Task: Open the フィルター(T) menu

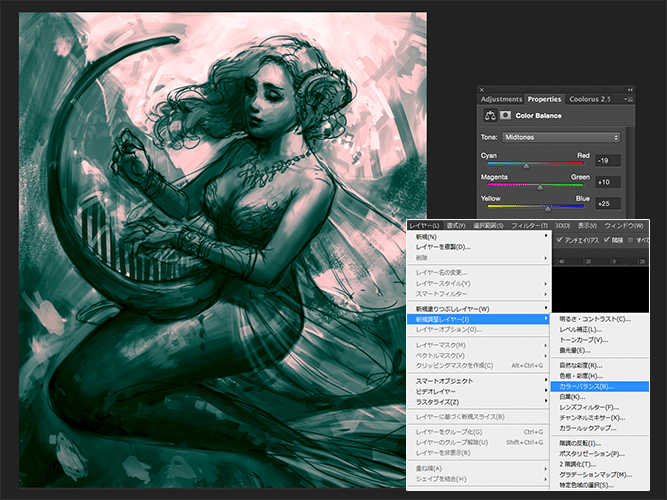Action: tap(529, 226)
